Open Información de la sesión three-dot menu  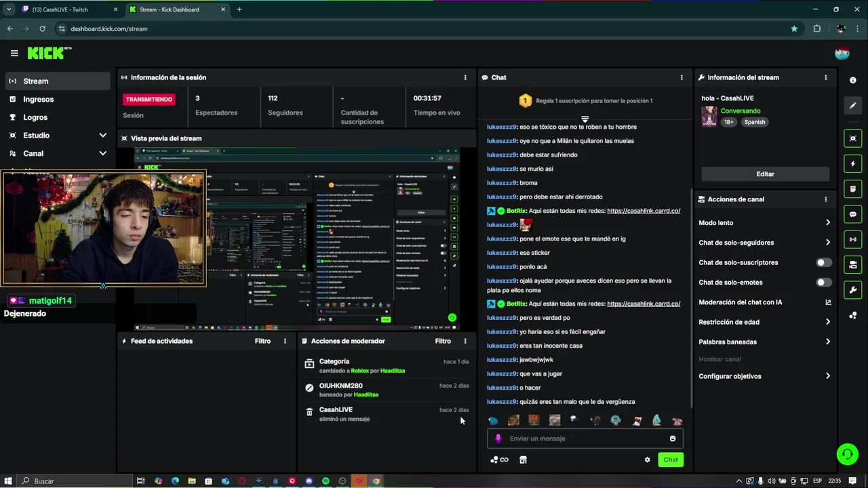click(465, 77)
